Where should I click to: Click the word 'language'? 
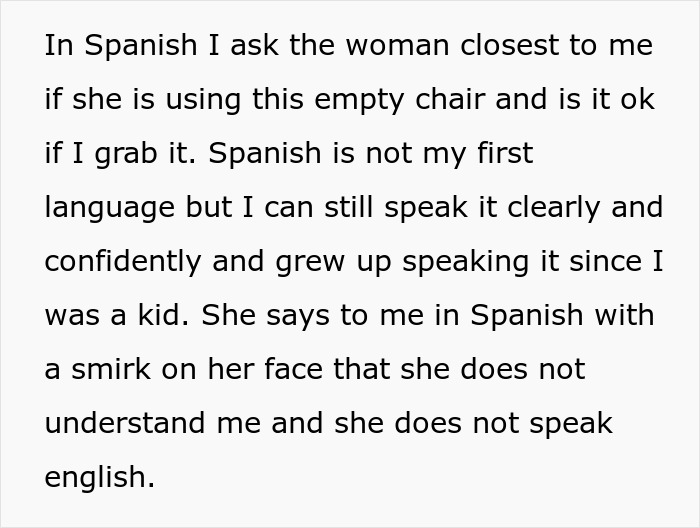coord(109,208)
